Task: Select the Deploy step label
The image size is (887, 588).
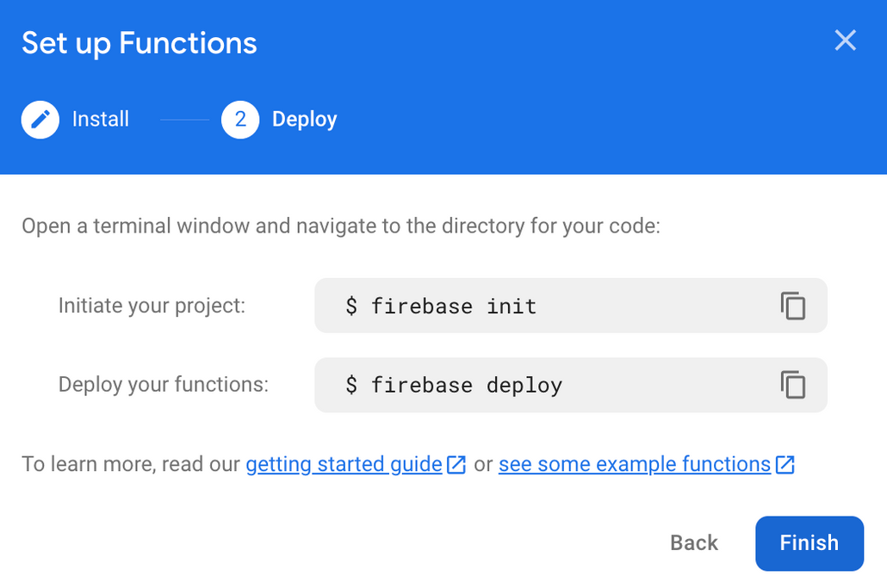Action: tap(304, 120)
